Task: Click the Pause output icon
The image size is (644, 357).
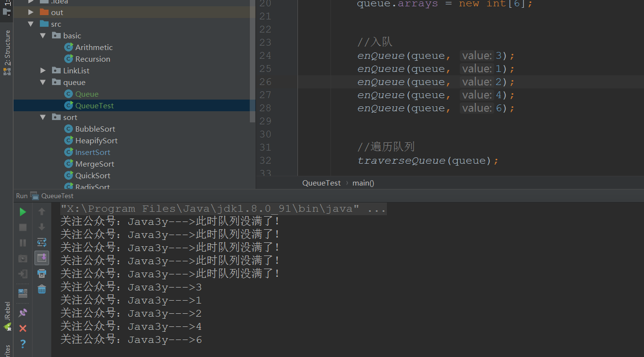Action: [23, 243]
